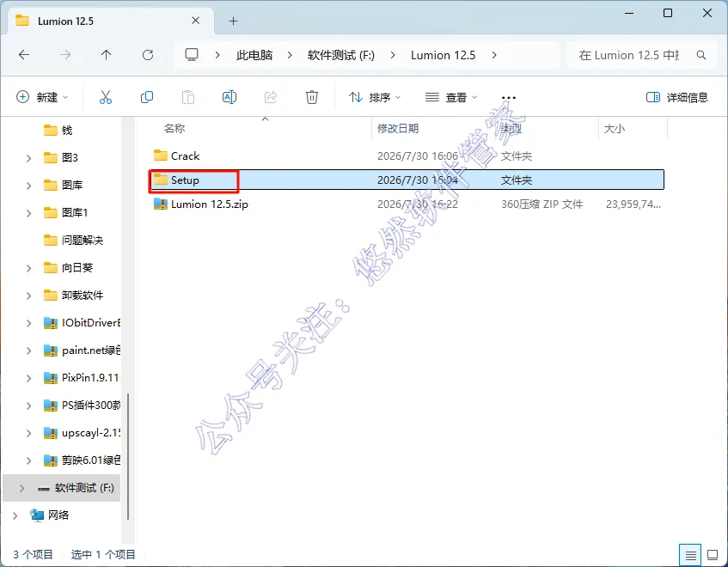The width and height of the screenshot is (728, 567).
Task: Select 网络 in navigation pane
Action: pos(58,515)
